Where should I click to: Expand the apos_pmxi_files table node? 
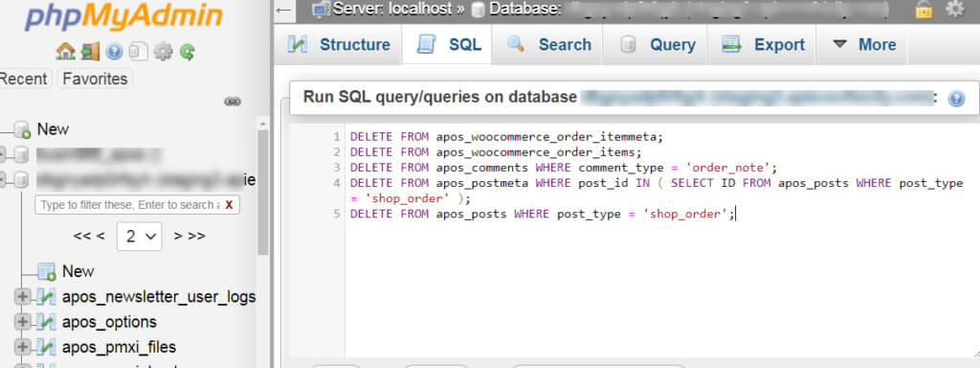click(23, 347)
